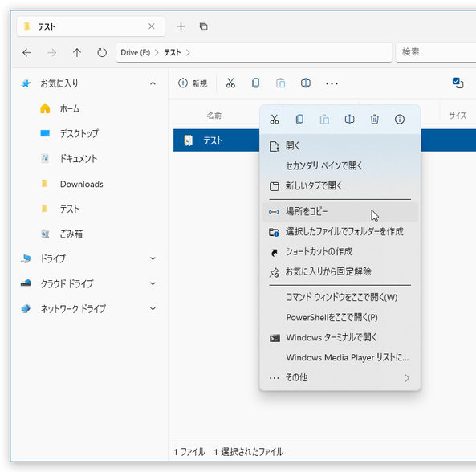Image resolution: width=476 pixels, height=472 pixels.
Task: Open Downloads in the sidebar
Action: coord(82,185)
